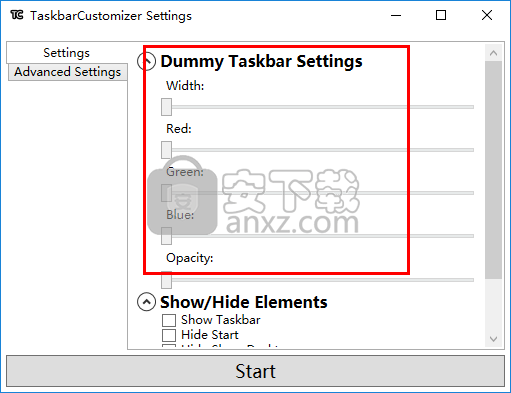This screenshot has width=511, height=393.
Task: Minimize the TaskbarCustomizer Settings window
Action: [396, 15]
